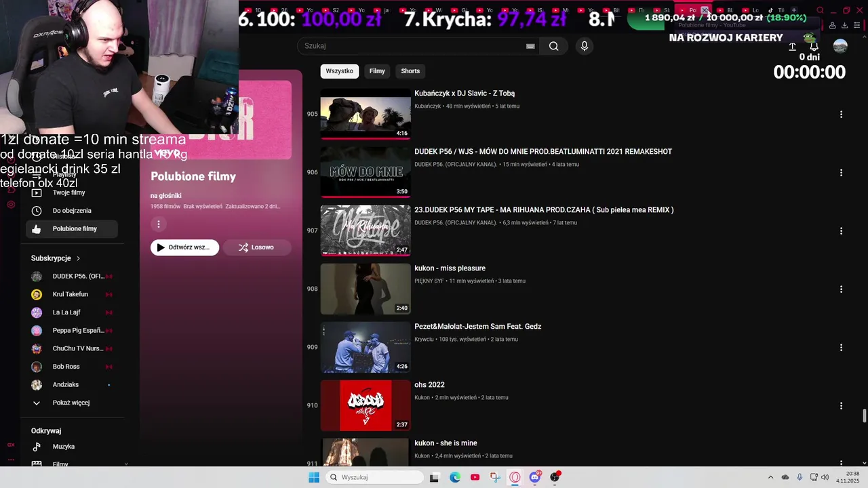Select the Filmy filter chip
The image size is (868, 488).
[377, 71]
